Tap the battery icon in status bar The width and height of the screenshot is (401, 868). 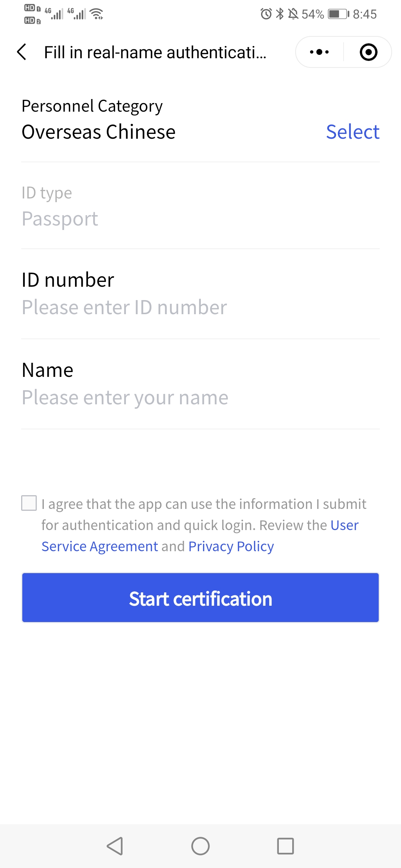[x=338, y=14]
